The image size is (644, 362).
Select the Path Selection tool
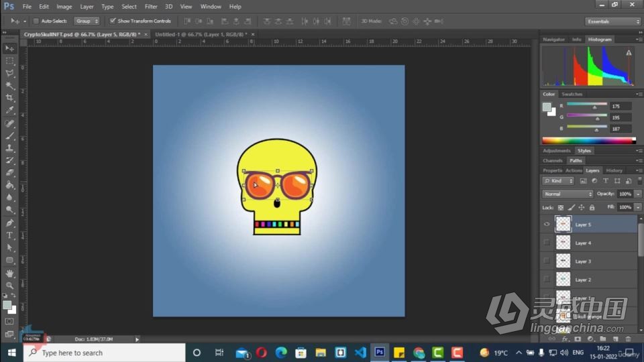pos(9,248)
